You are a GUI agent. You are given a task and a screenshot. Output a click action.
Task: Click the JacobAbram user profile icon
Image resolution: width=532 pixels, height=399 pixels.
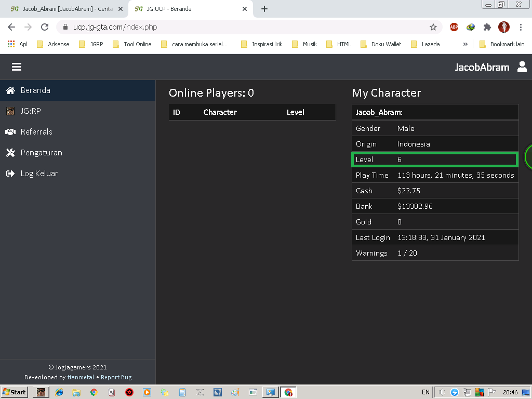coord(522,67)
